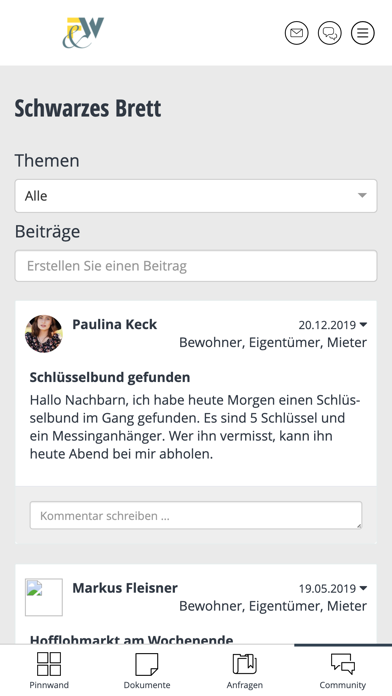
Task: Click the Community tab label
Action: (x=343, y=685)
